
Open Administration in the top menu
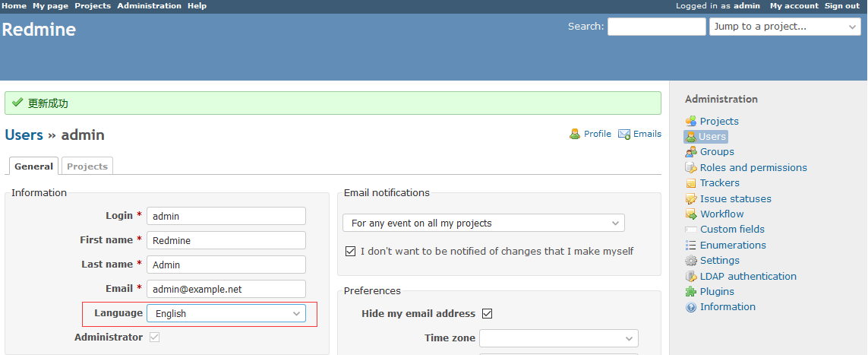149,6
